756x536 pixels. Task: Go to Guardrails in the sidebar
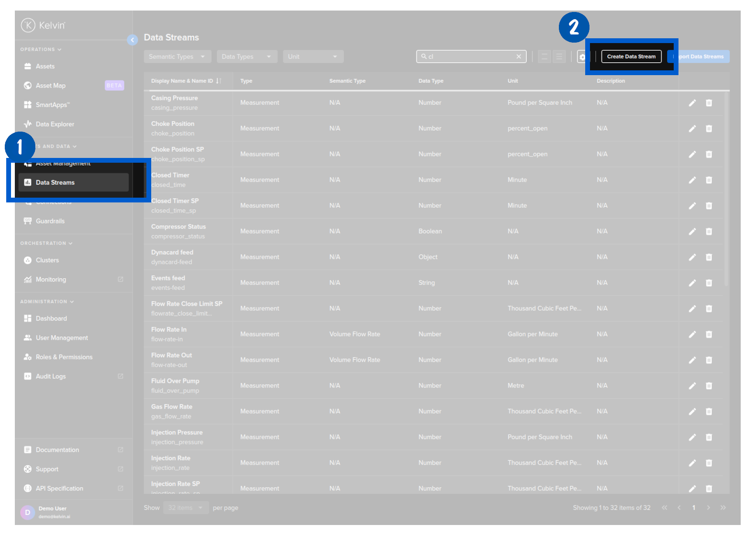50,221
